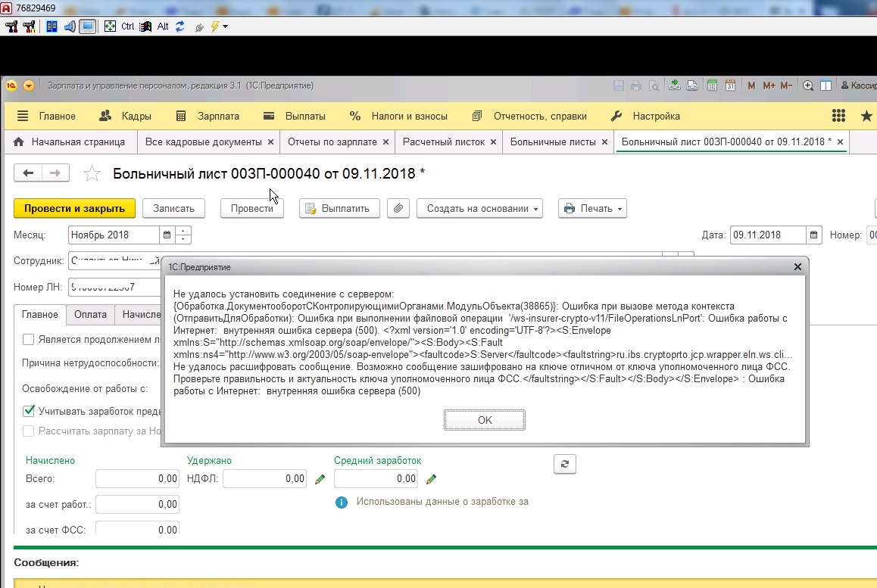The image size is (877, 588).
Task: Switch to Расчетный листок tab
Action: (444, 142)
